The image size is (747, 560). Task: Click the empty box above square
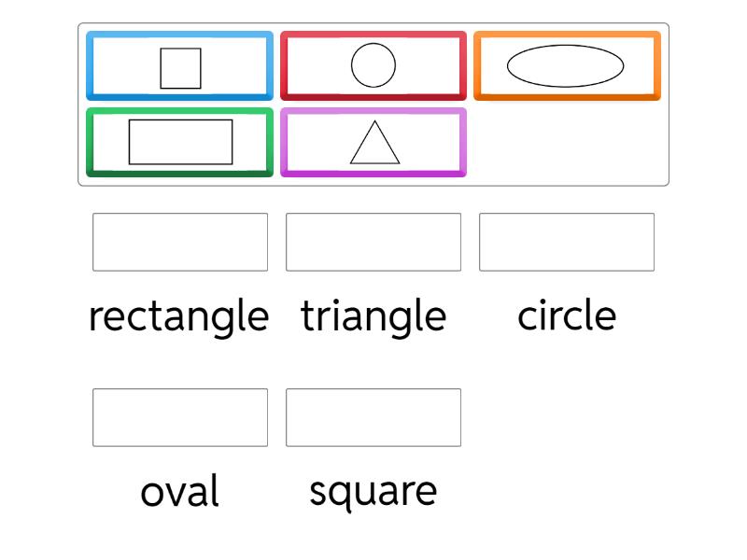[373, 418]
